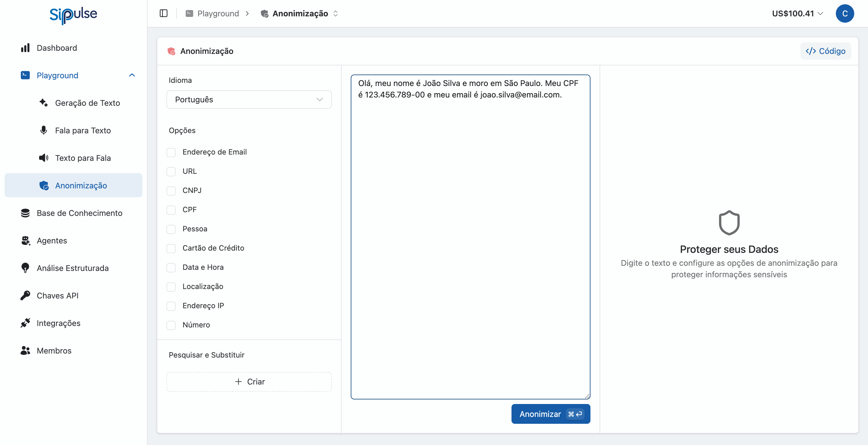Check the Endereço de Email option
The width and height of the screenshot is (868, 445).
[171, 152]
